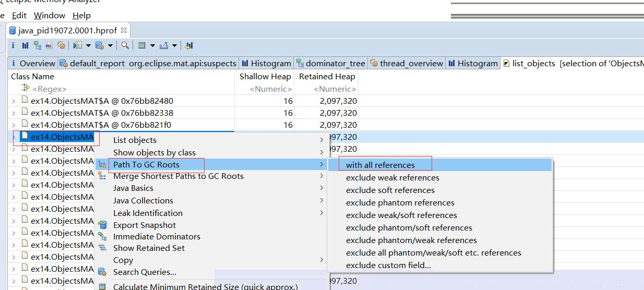This screenshot has width=644, height=290.
Task: Open the Query Browser dropdown arrow
Action: tap(110, 45)
